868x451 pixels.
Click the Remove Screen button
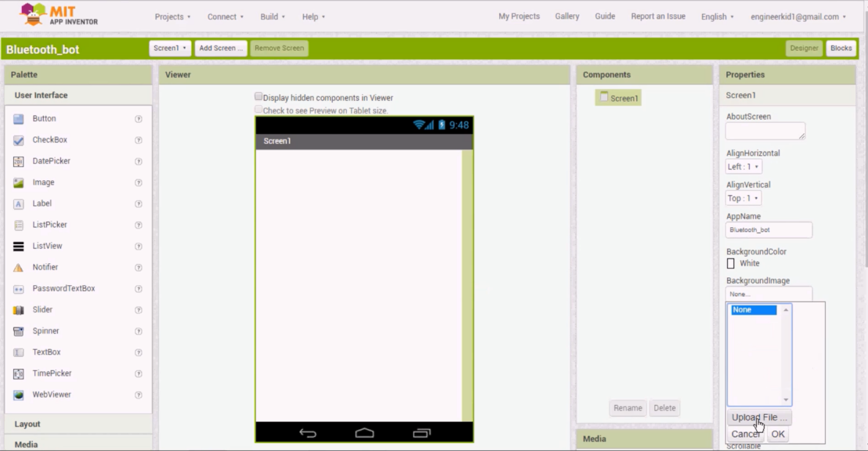(279, 48)
